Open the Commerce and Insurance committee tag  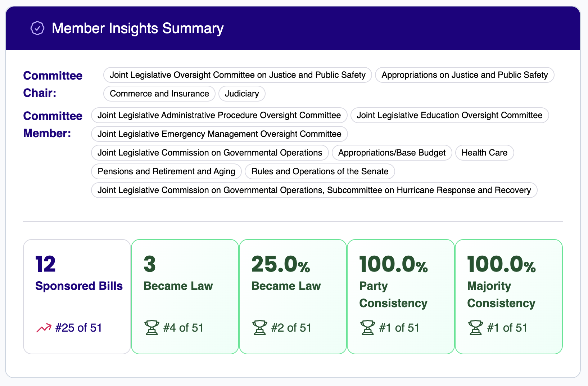pos(159,94)
